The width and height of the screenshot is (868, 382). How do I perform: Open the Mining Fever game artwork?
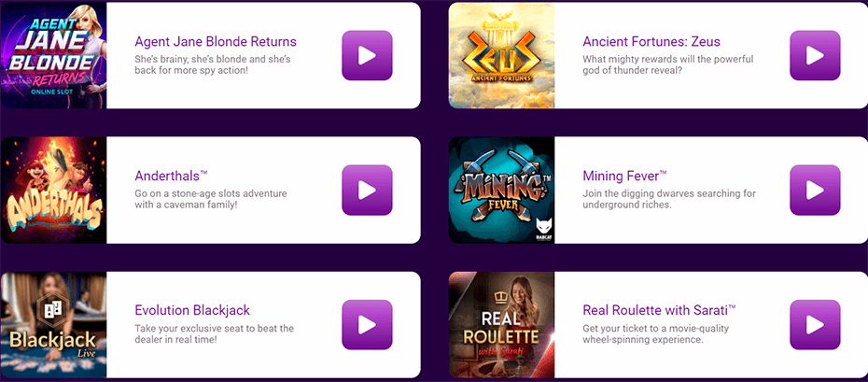point(501,190)
